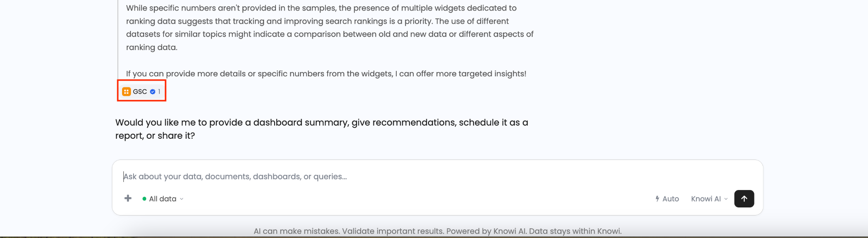The image size is (868, 238).
Task: Click the chevron next to Knowi AI
Action: (726, 199)
